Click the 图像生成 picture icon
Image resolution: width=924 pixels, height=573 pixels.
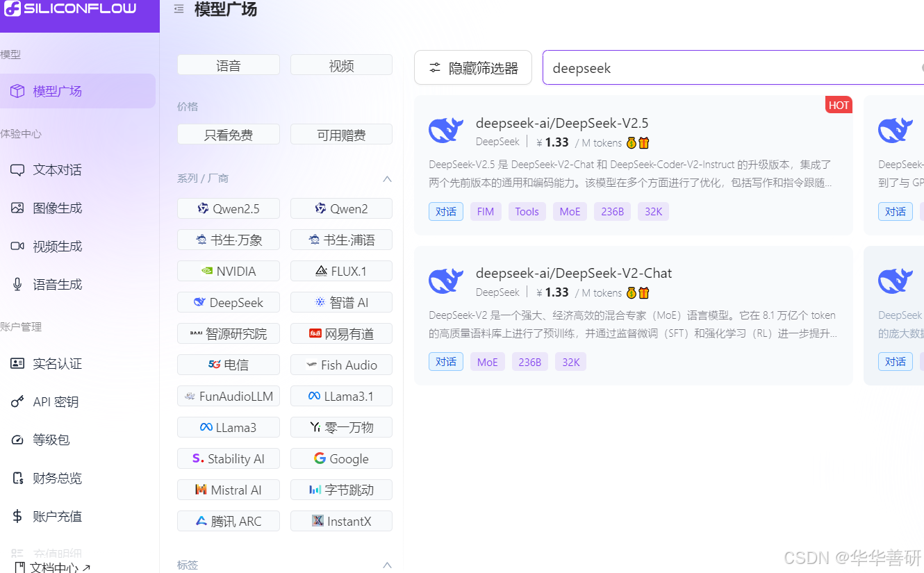(x=17, y=208)
